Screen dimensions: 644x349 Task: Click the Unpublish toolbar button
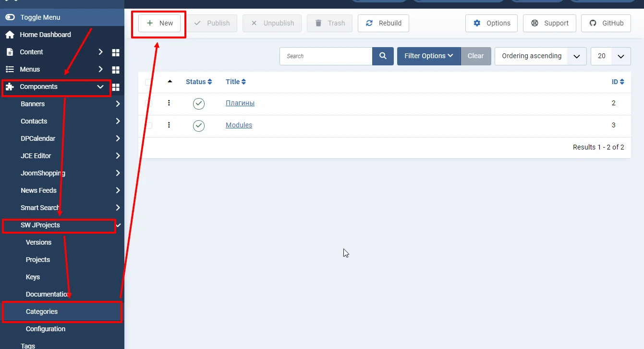click(272, 23)
